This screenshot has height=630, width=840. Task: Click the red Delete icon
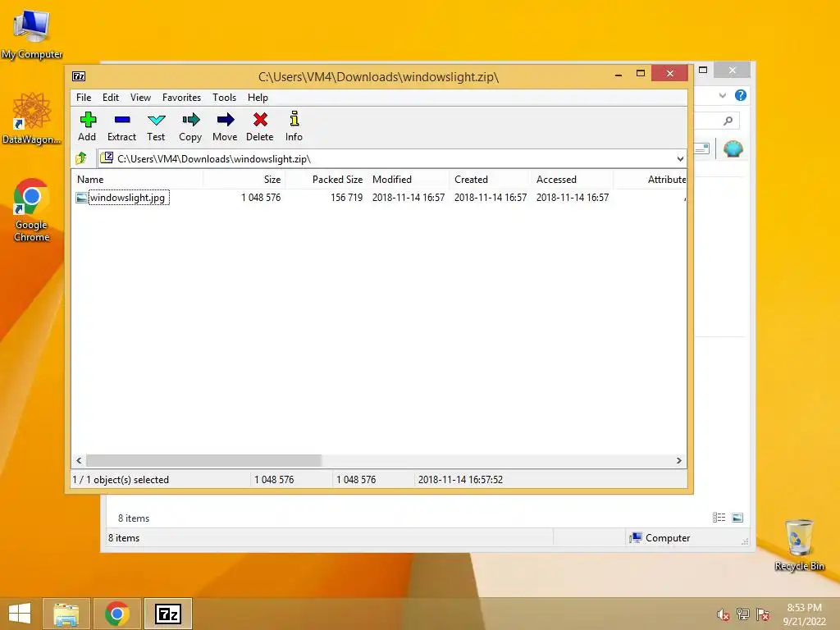260,120
